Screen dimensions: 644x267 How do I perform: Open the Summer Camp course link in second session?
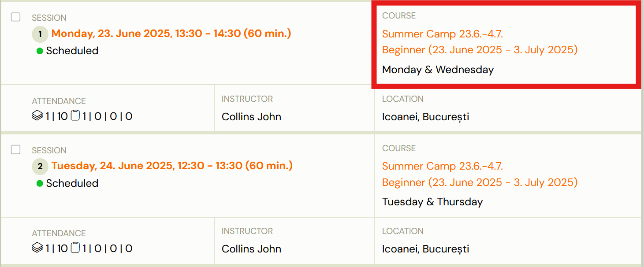pyautogui.click(x=442, y=167)
